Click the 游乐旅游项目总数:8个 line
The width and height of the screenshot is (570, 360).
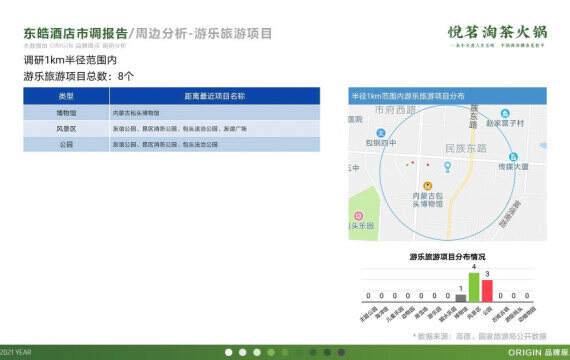[x=79, y=76]
